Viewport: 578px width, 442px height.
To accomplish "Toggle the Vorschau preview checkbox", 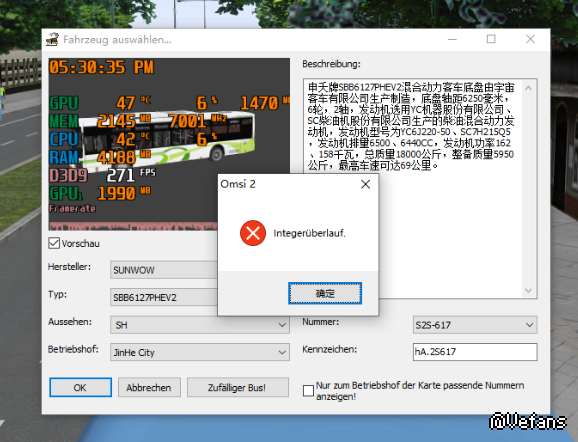I will (54, 243).
